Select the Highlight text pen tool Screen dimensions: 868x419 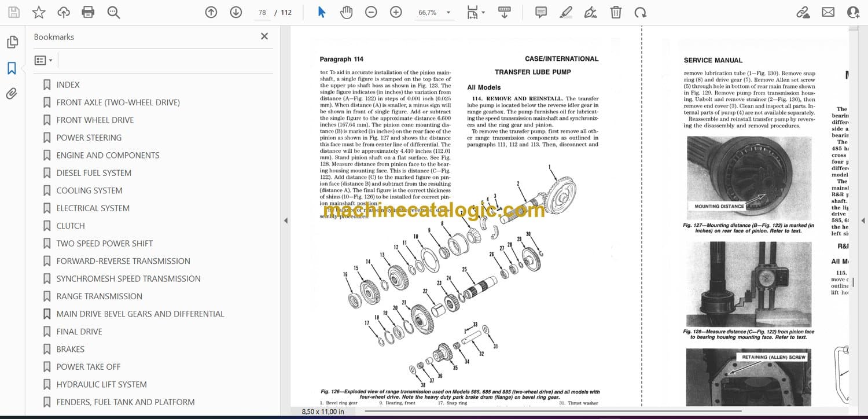[x=566, y=12]
